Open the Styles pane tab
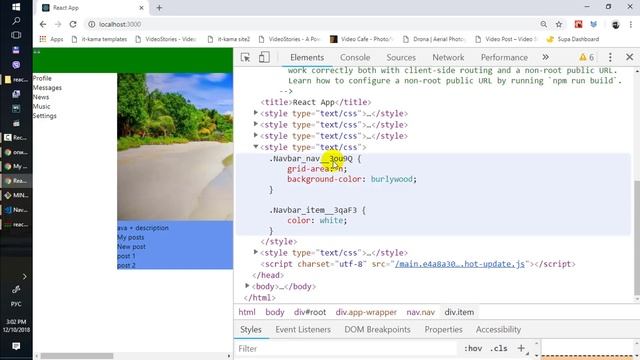 (x=251, y=329)
